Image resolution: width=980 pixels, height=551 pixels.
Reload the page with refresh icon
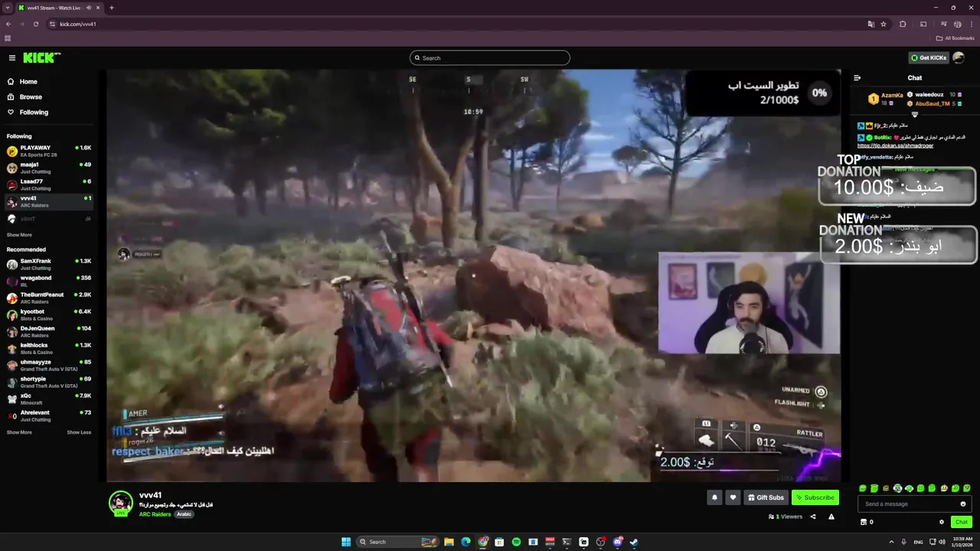point(35,24)
